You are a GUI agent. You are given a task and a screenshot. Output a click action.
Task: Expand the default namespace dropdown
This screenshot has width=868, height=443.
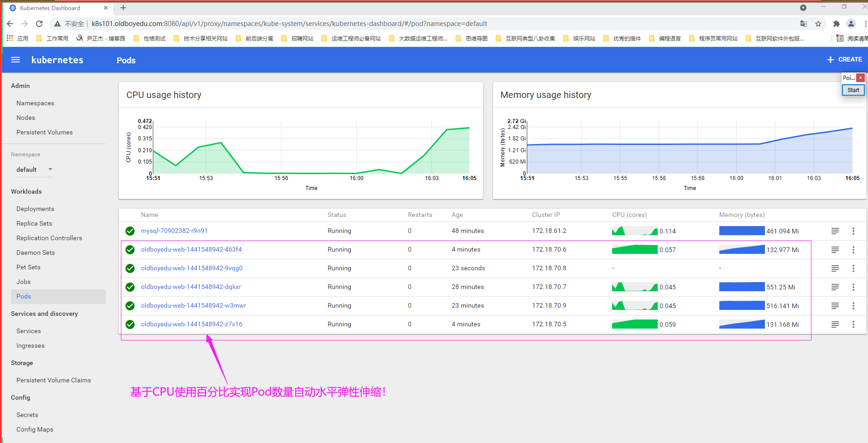(50, 170)
